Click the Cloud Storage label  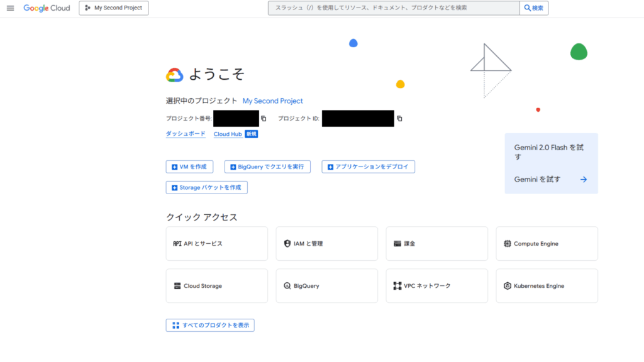[x=203, y=286]
